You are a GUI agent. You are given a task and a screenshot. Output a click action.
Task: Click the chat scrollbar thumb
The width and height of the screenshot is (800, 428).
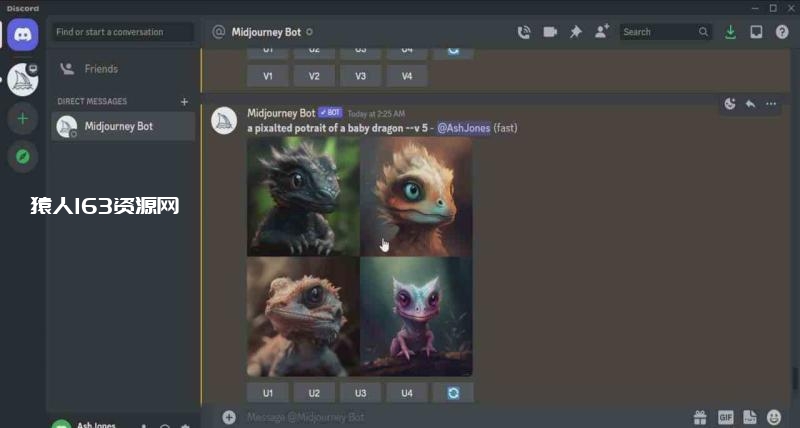tap(795, 379)
